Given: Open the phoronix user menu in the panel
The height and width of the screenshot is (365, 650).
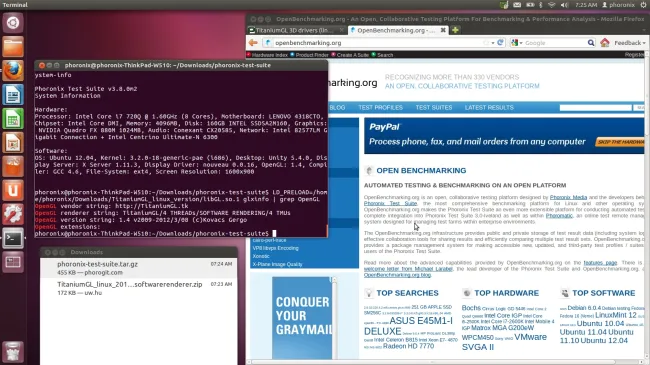Looking at the screenshot, I should coord(618,5).
